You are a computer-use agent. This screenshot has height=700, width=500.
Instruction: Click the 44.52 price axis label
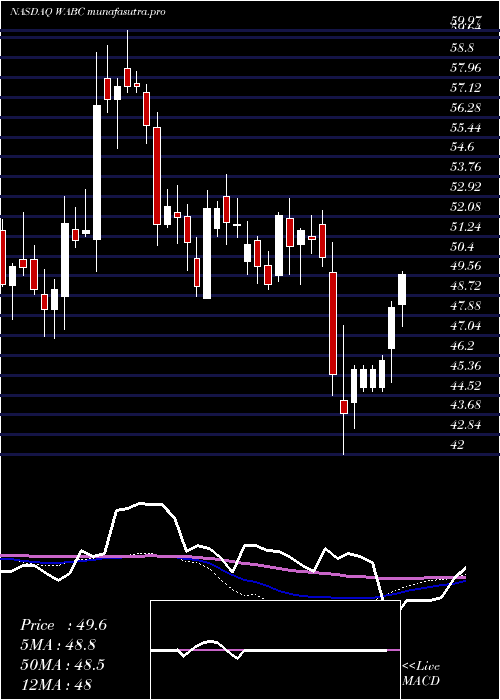tap(466, 385)
